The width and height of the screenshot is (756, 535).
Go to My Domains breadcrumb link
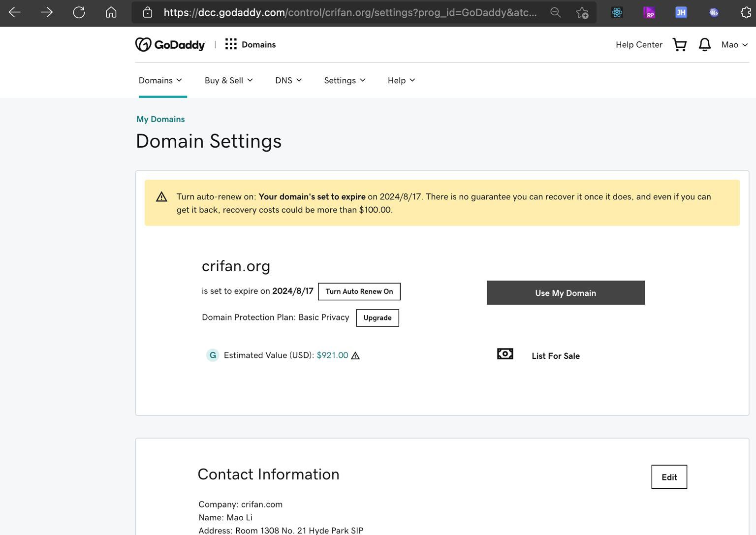(x=160, y=119)
